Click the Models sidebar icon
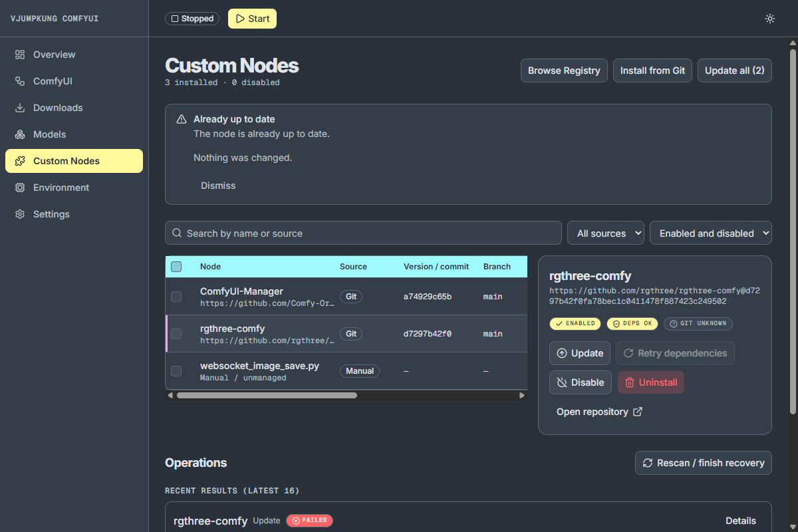This screenshot has width=798, height=532. pos(20,134)
